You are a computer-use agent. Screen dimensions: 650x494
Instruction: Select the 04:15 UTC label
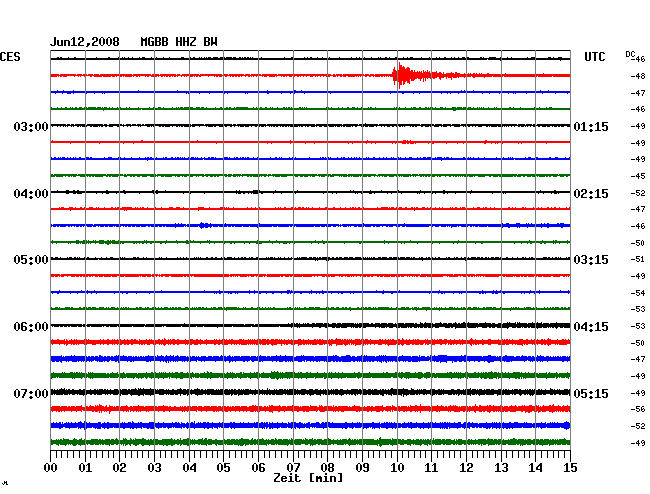(591, 327)
